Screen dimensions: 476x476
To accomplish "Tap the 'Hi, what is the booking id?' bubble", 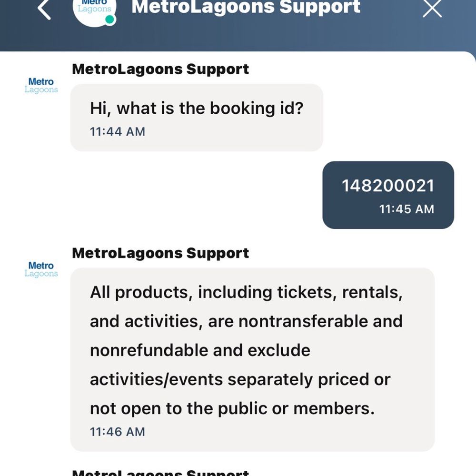I will pos(197,118).
